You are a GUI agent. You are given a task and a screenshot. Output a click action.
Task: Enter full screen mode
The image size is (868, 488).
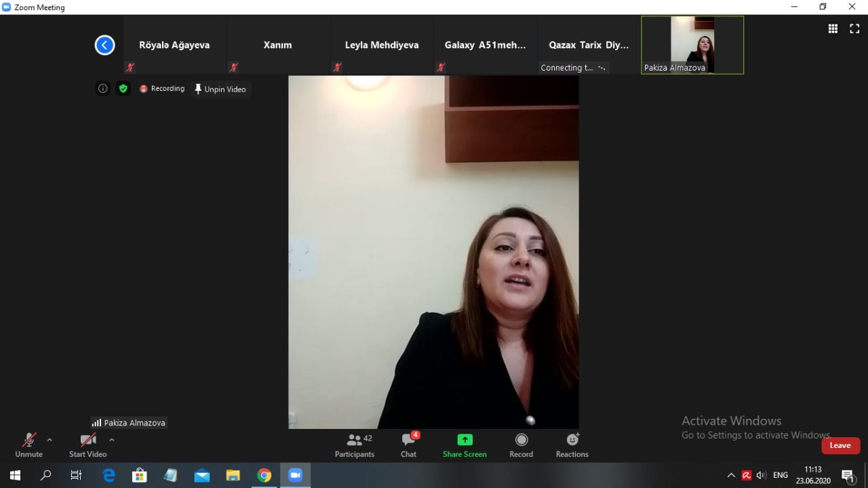coord(854,29)
